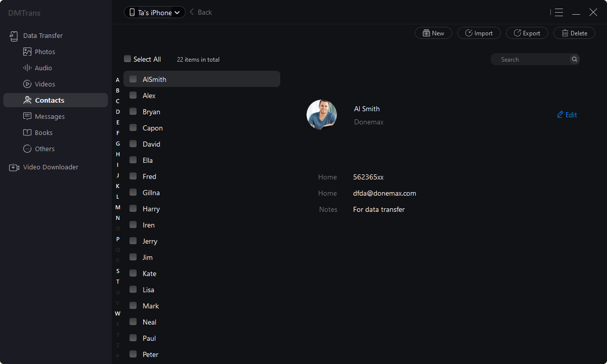
Task: Select the Paul contact name
Action: coord(149,338)
